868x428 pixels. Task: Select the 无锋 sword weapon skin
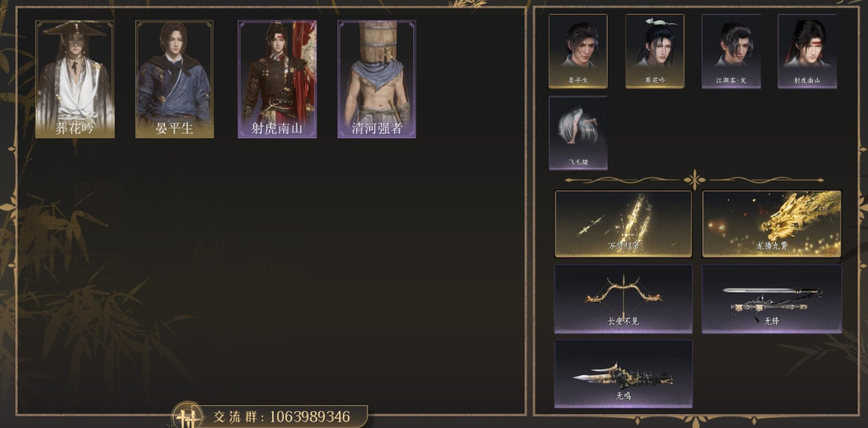(772, 299)
